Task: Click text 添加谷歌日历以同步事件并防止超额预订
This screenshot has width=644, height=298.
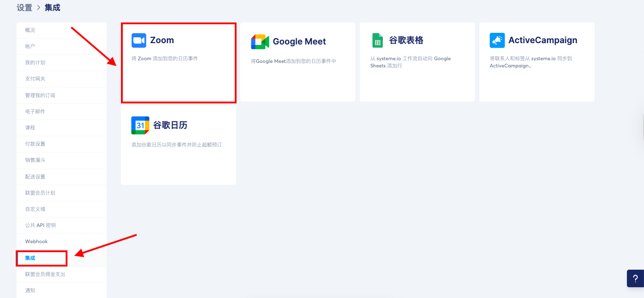Action: tap(176, 145)
